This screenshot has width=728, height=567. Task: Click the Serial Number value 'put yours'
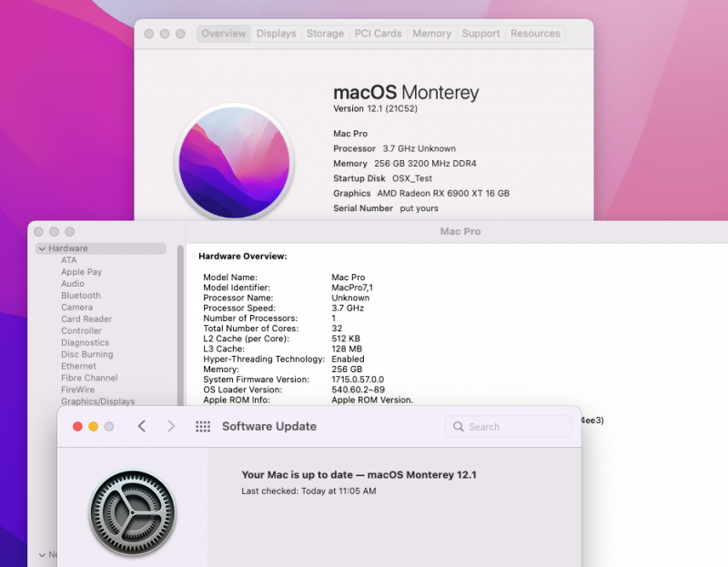420,208
